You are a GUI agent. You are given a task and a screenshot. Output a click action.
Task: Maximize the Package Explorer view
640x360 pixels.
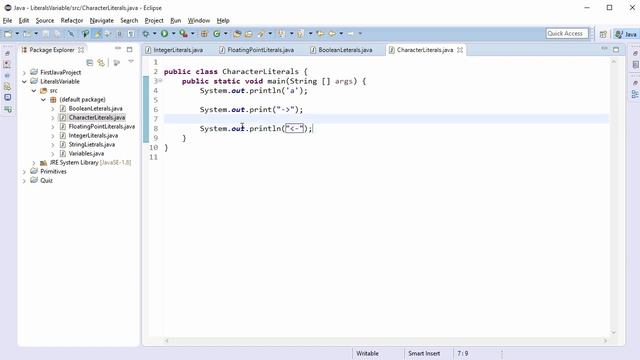129,49
